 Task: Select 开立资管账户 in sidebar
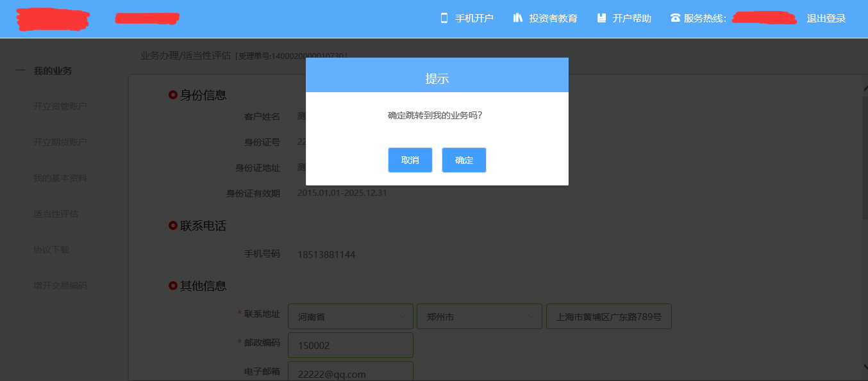coord(60,106)
